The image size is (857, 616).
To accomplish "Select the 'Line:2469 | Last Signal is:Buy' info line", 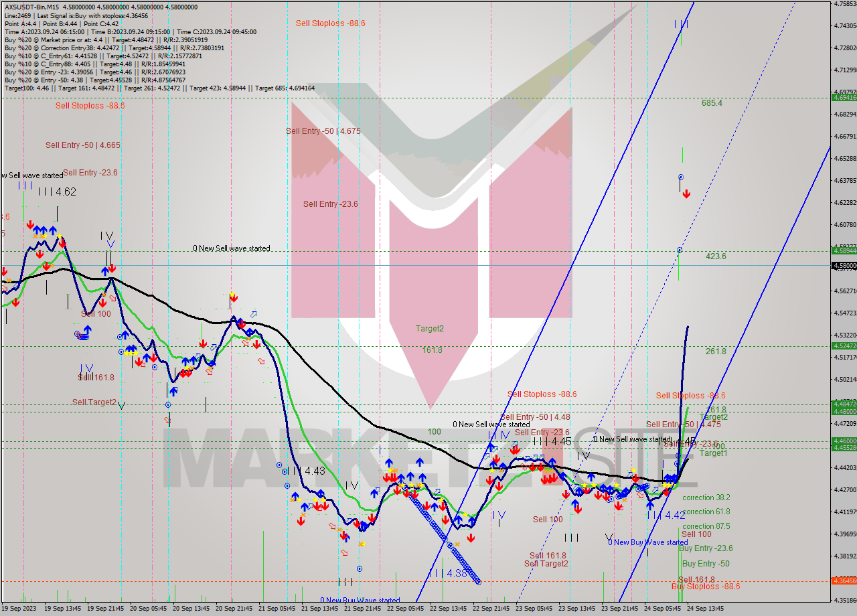I will coord(76,15).
